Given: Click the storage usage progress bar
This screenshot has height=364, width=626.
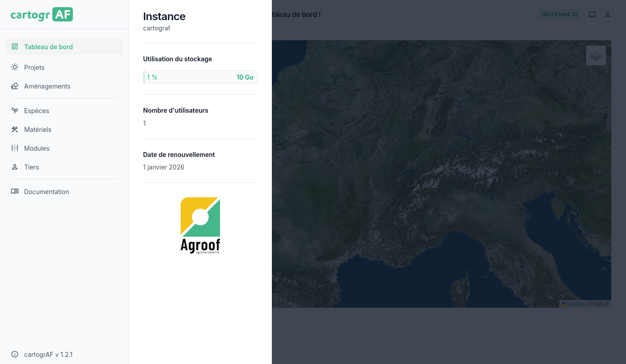Looking at the screenshot, I should point(200,77).
